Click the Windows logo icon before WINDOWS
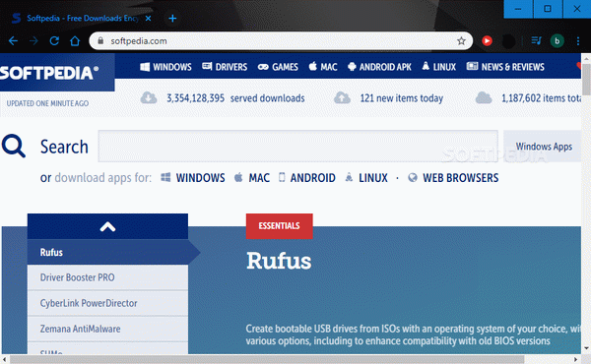This screenshot has width=591, height=364. [x=165, y=177]
